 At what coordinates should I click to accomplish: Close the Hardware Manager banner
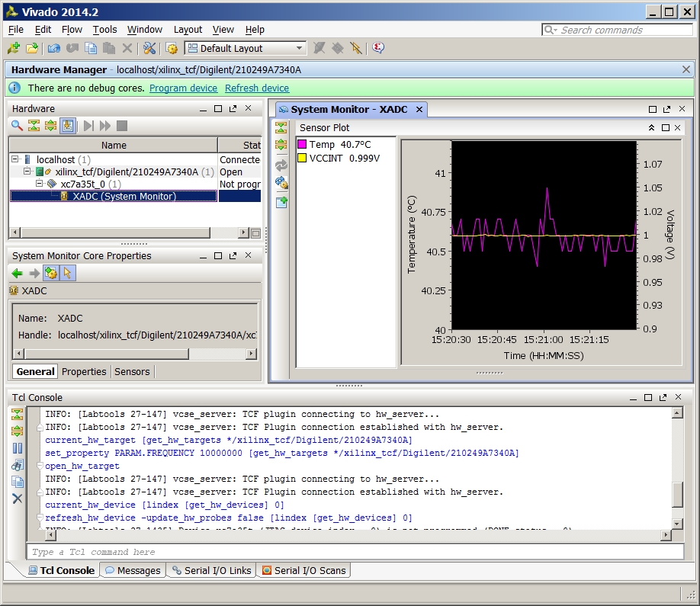(x=686, y=69)
